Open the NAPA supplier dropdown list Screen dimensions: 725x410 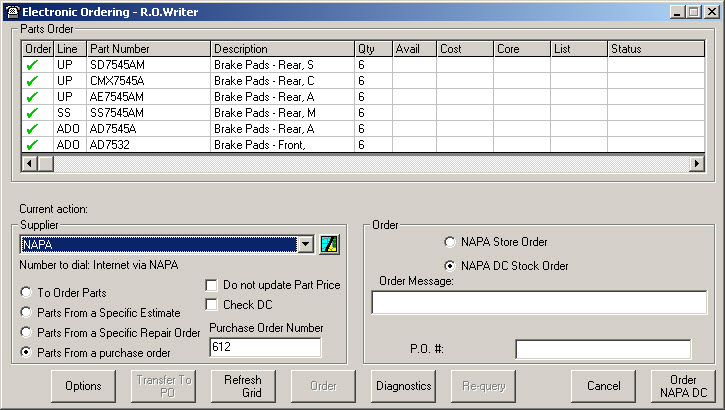click(x=306, y=245)
